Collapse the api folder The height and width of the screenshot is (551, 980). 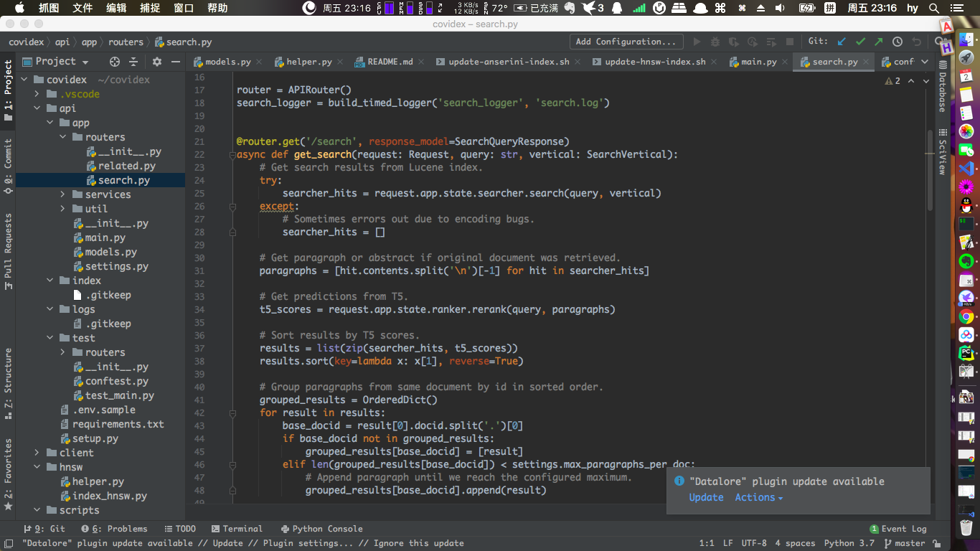pyautogui.click(x=38, y=108)
